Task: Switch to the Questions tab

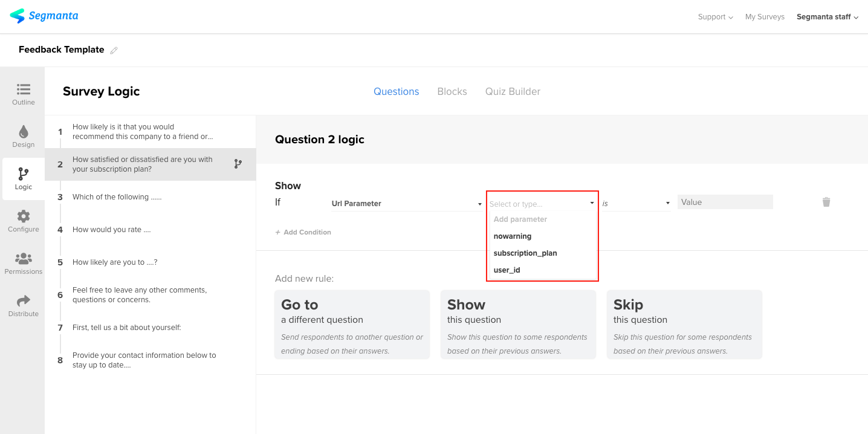Action: click(x=397, y=92)
